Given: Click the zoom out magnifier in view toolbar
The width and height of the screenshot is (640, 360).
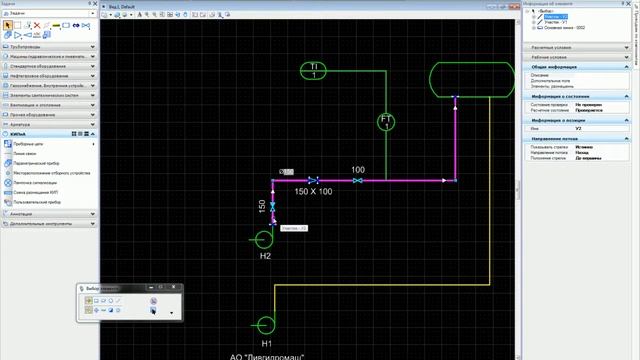Looking at the screenshot, I should pyautogui.click(x=155, y=15).
